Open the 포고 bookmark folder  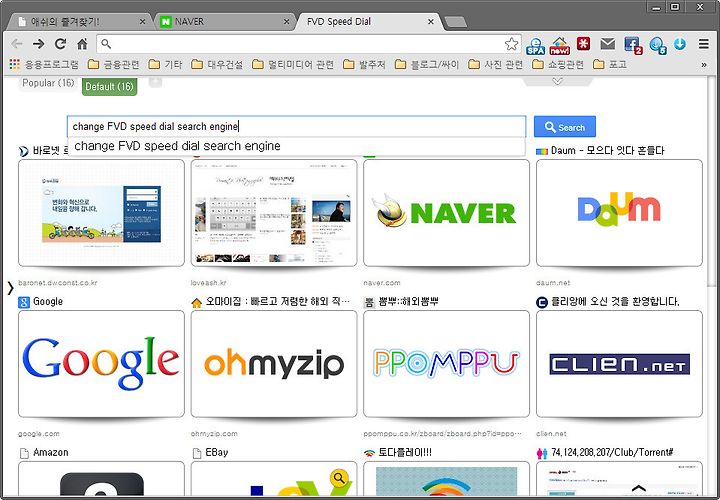pyautogui.click(x=610, y=64)
